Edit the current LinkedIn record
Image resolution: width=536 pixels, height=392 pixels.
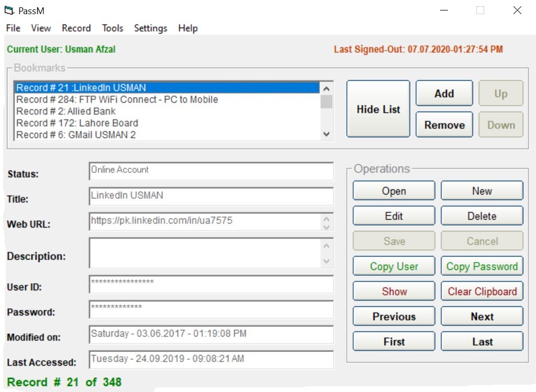pos(393,216)
